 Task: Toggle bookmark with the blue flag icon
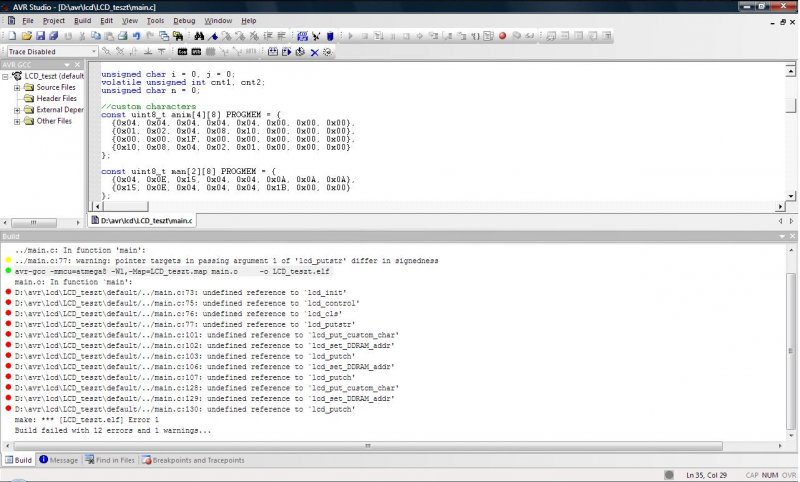(213, 36)
